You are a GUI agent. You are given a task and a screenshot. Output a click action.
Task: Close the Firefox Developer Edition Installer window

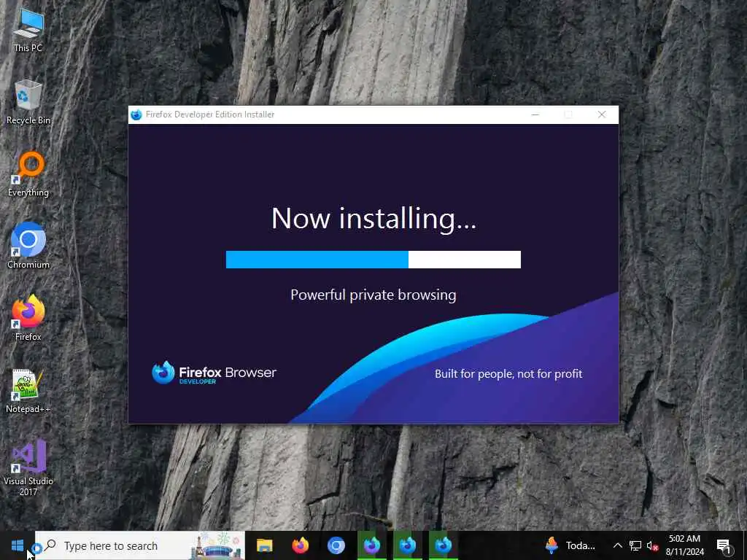[x=602, y=114]
